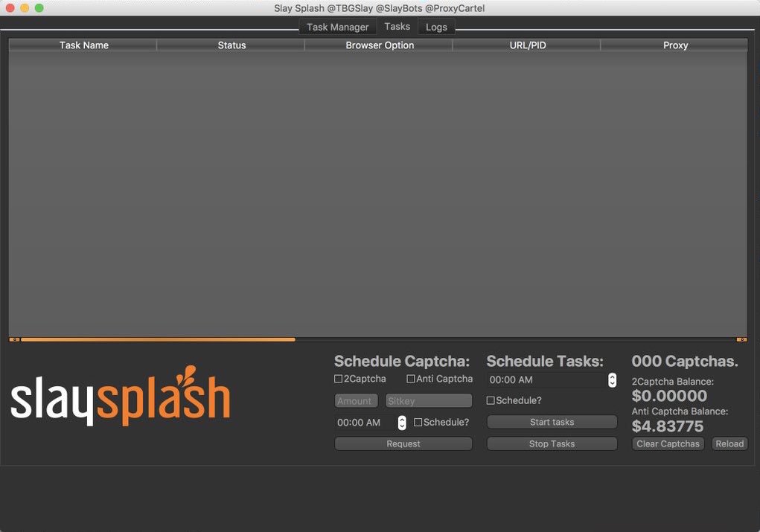Click the scrollbar's left arrow button
Screen dimensions: 760x532
pyautogui.click(x=15, y=339)
